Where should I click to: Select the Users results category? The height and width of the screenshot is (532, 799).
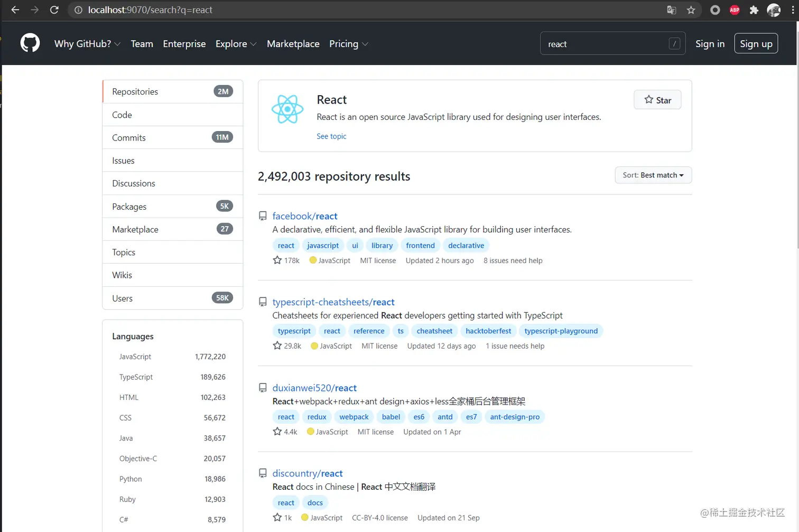coord(173,298)
